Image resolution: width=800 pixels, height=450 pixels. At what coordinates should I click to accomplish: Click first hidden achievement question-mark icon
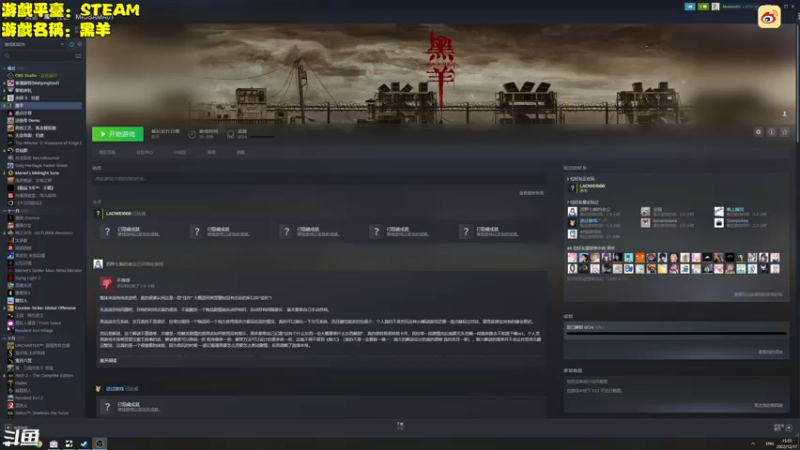[x=107, y=232]
